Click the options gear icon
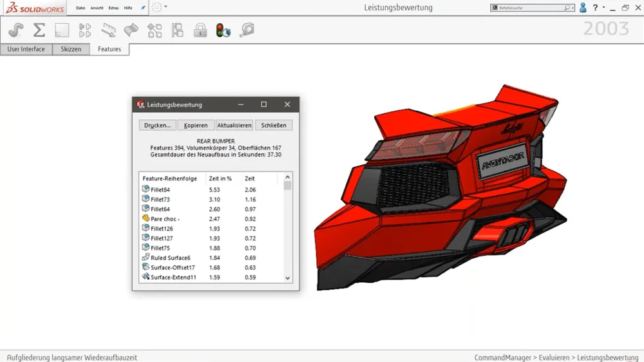Screen dimensions: 644x362 pos(156,7)
